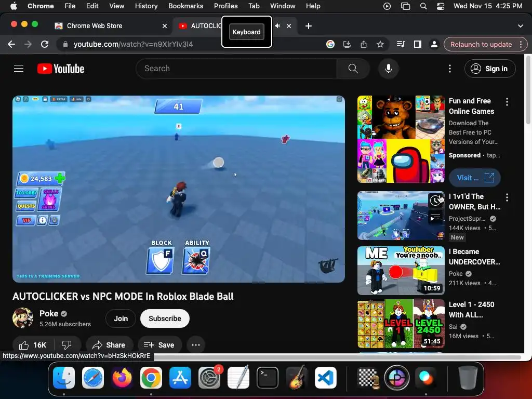Image resolution: width=532 pixels, height=399 pixels.
Task: Launch Firefox from the Dock
Action: tap(122, 378)
